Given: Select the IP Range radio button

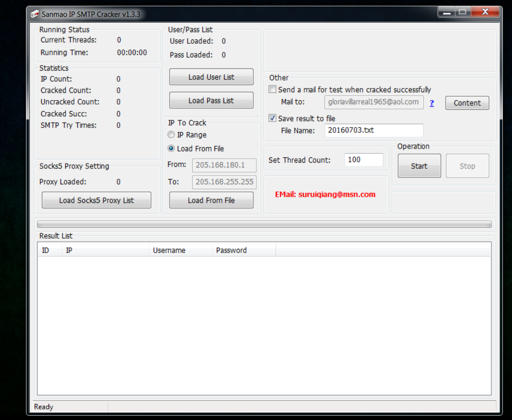Looking at the screenshot, I should click(171, 135).
